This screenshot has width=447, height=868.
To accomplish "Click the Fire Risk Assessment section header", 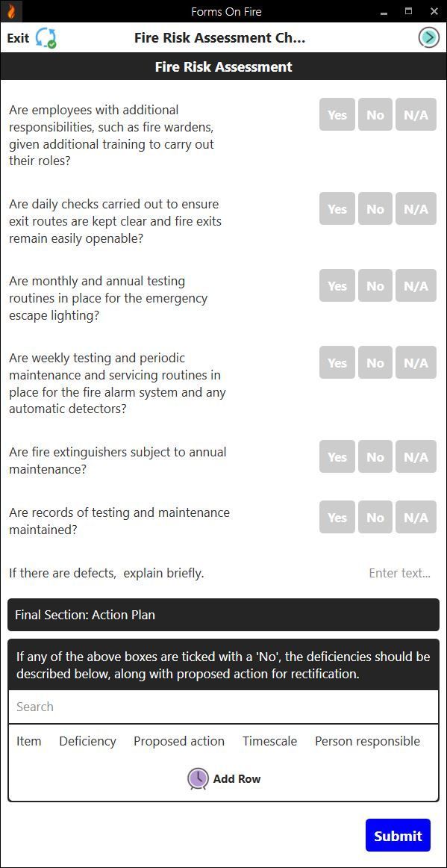I will (223, 66).
